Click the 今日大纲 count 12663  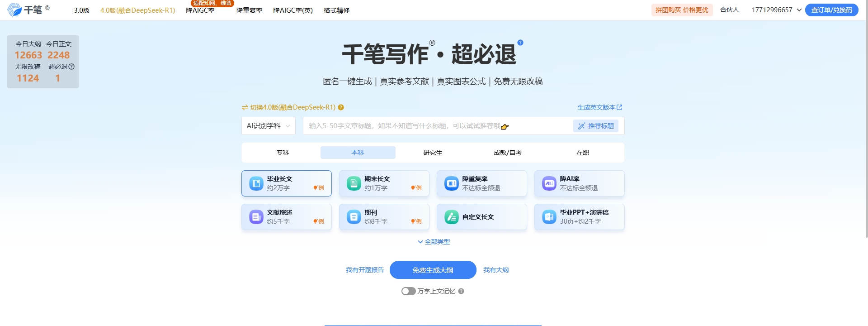pyautogui.click(x=28, y=55)
